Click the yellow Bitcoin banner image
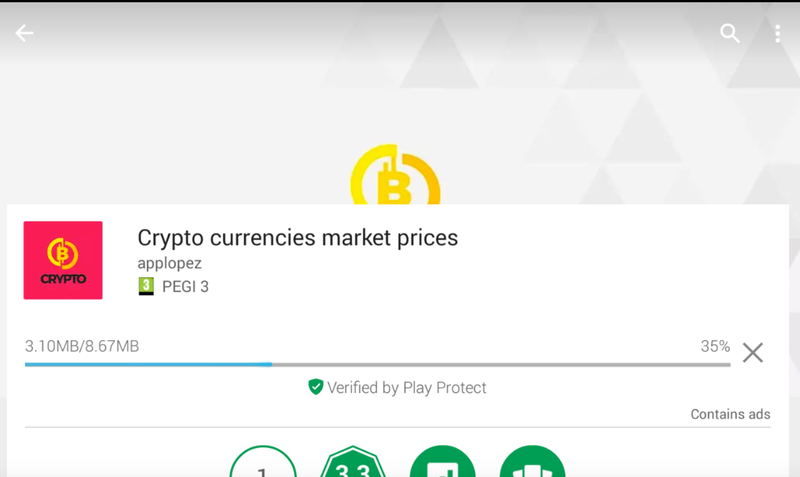The height and width of the screenshot is (477, 800). click(395, 174)
